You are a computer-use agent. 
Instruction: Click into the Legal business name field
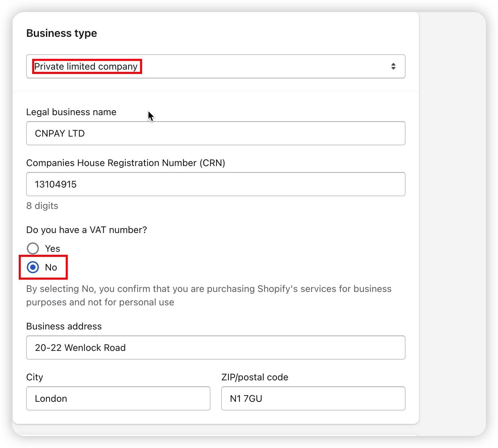click(x=215, y=133)
